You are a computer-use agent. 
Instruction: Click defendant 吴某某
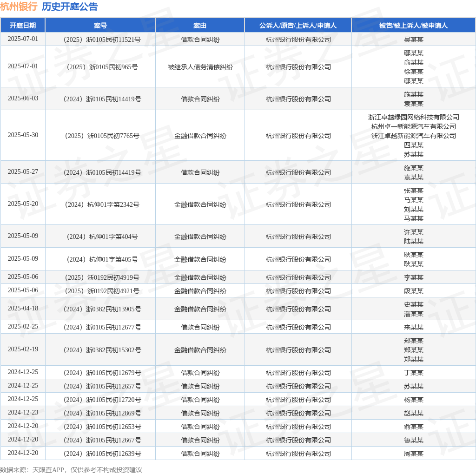pos(413,39)
